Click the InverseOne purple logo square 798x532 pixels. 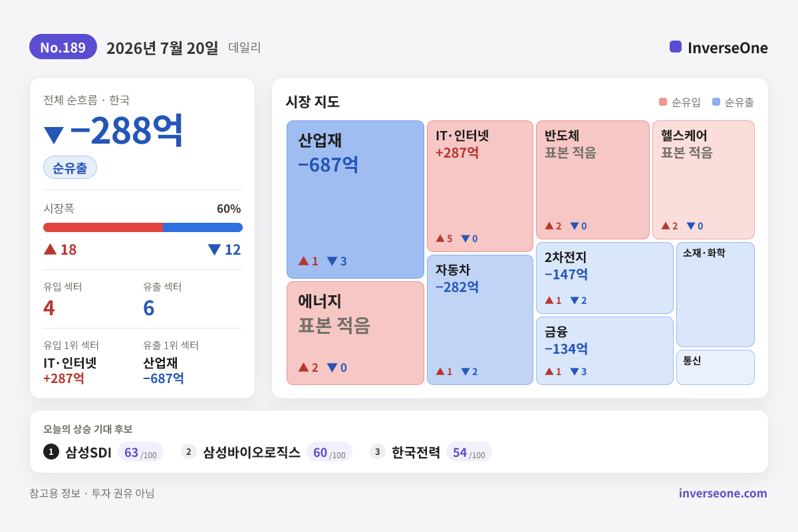pyautogui.click(x=676, y=47)
